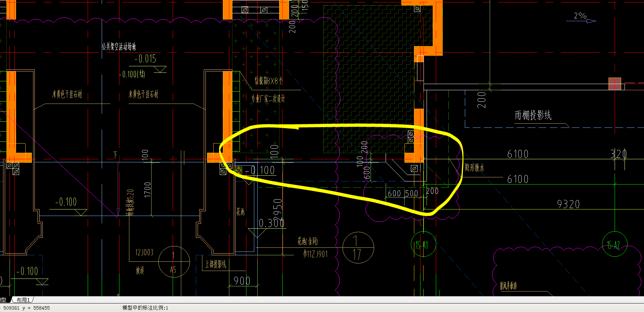Click the elevation triangle marker under 0.300

[257, 233]
